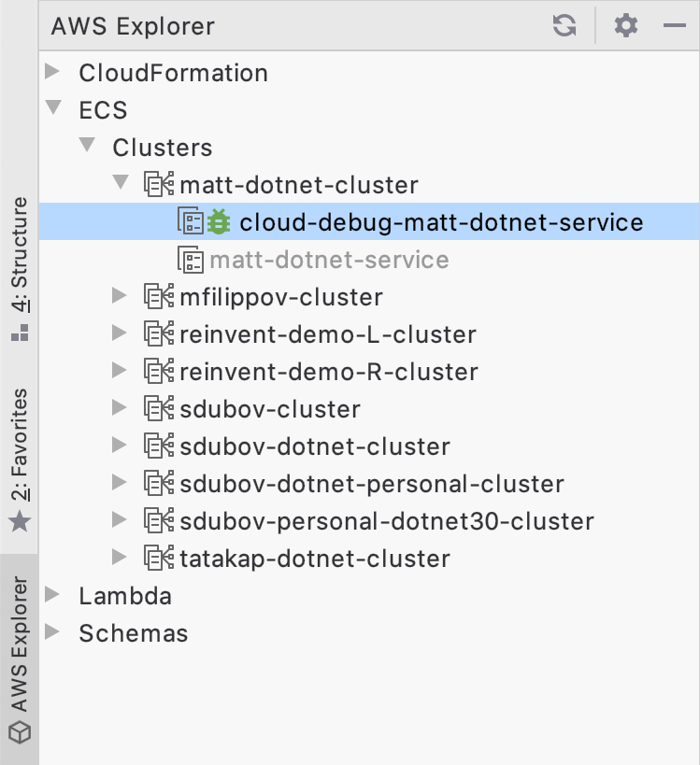This screenshot has width=700, height=765.
Task: Click the matt-dotnet-cluster cluster icon
Action: pos(159,184)
